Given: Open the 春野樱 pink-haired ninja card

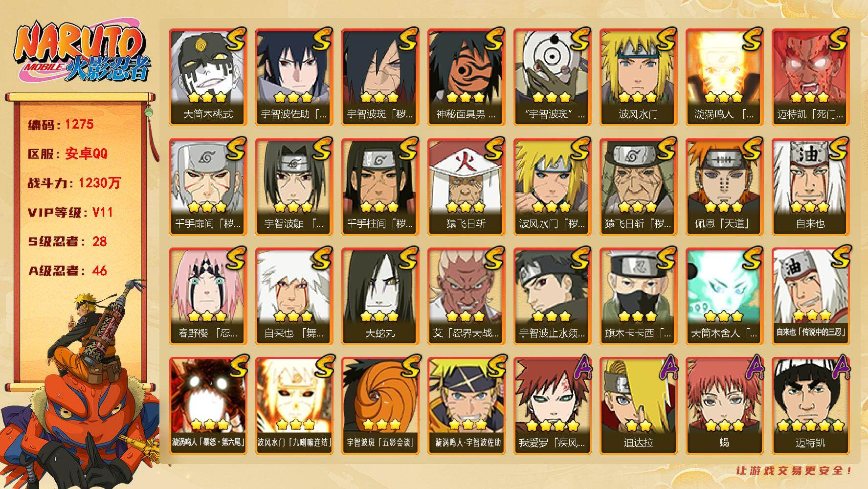Looking at the screenshot, I should coord(208,296).
